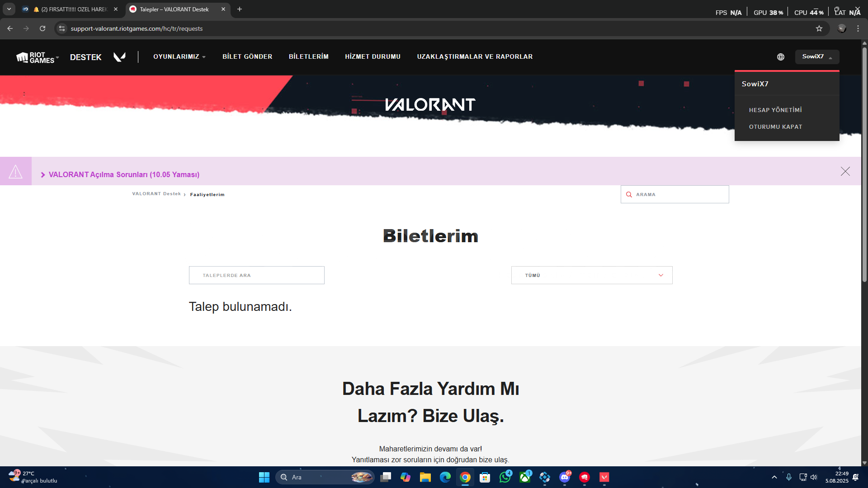Open BİLET GÖNDER page
868x488 pixels.
click(247, 57)
